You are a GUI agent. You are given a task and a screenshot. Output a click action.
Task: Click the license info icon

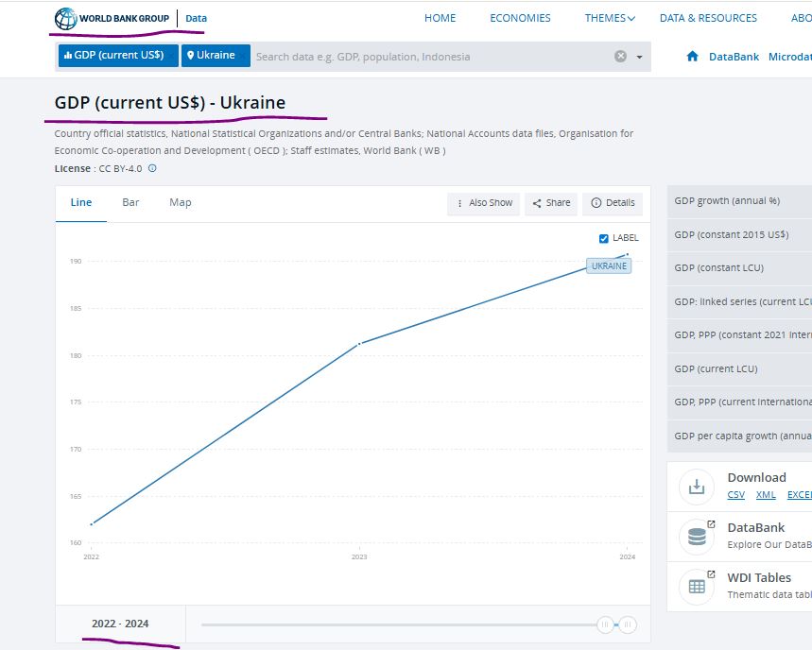152,168
